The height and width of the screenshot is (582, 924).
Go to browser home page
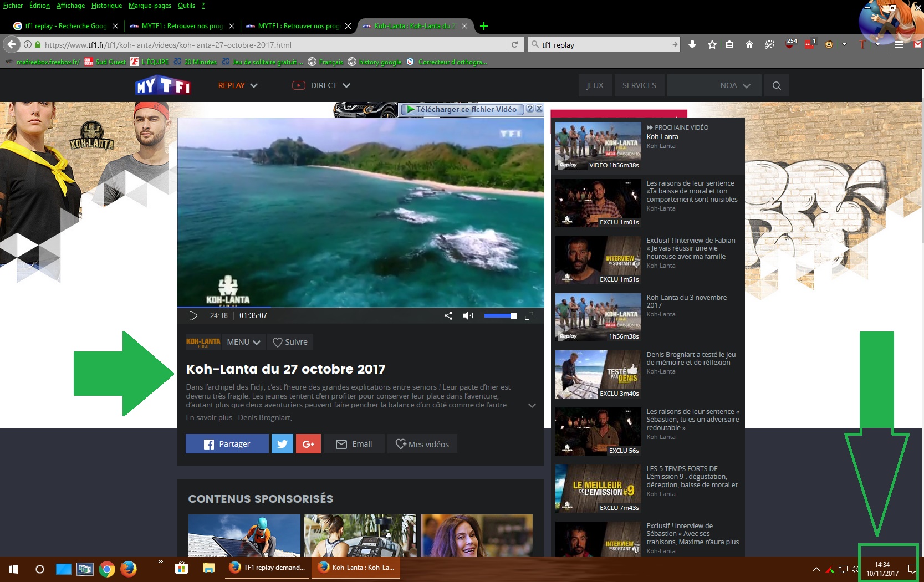pos(749,44)
